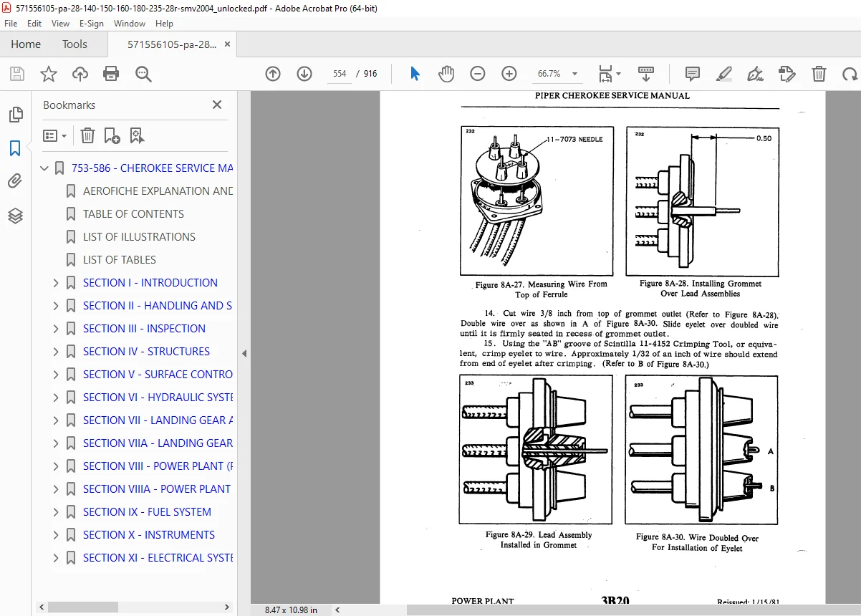Delete the selected bookmark

[x=87, y=135]
